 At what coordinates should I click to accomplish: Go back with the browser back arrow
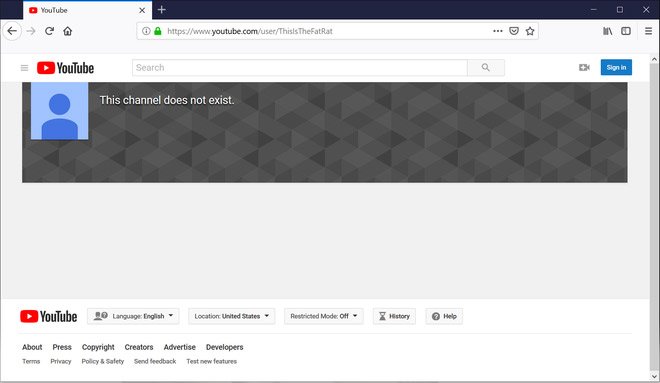(12, 31)
